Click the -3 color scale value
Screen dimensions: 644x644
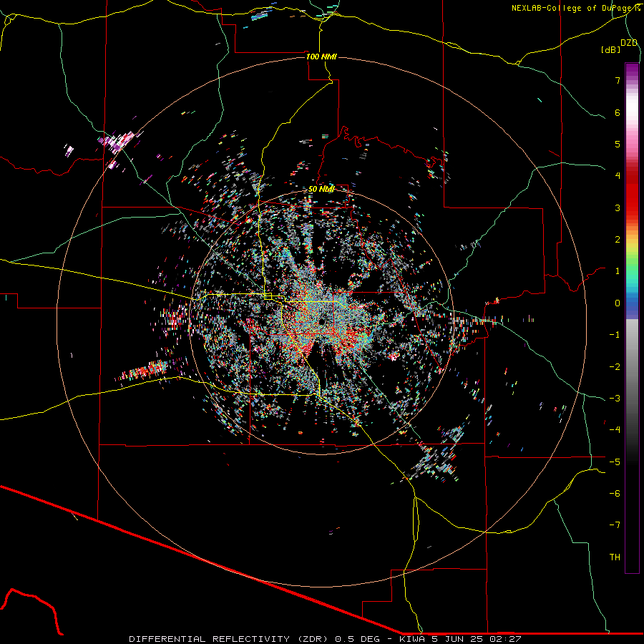[615, 399]
